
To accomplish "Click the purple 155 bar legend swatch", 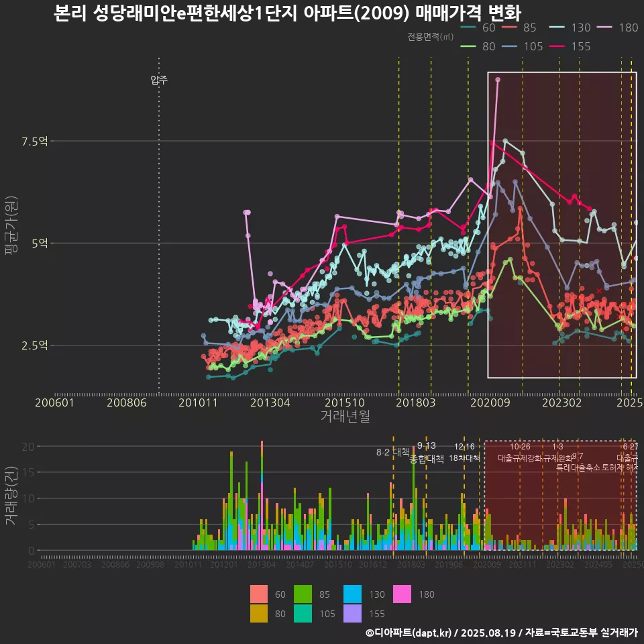I will coord(352,613).
